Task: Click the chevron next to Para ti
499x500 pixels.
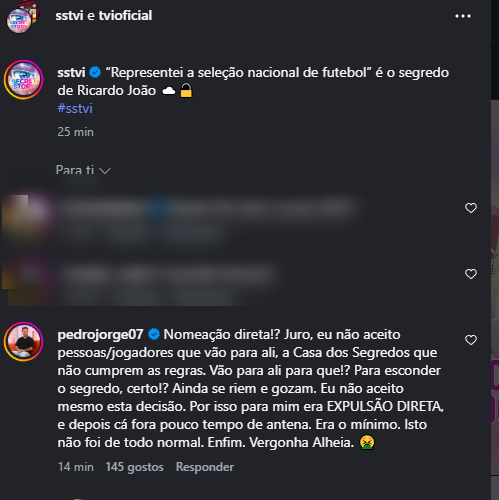Action: coord(105,171)
